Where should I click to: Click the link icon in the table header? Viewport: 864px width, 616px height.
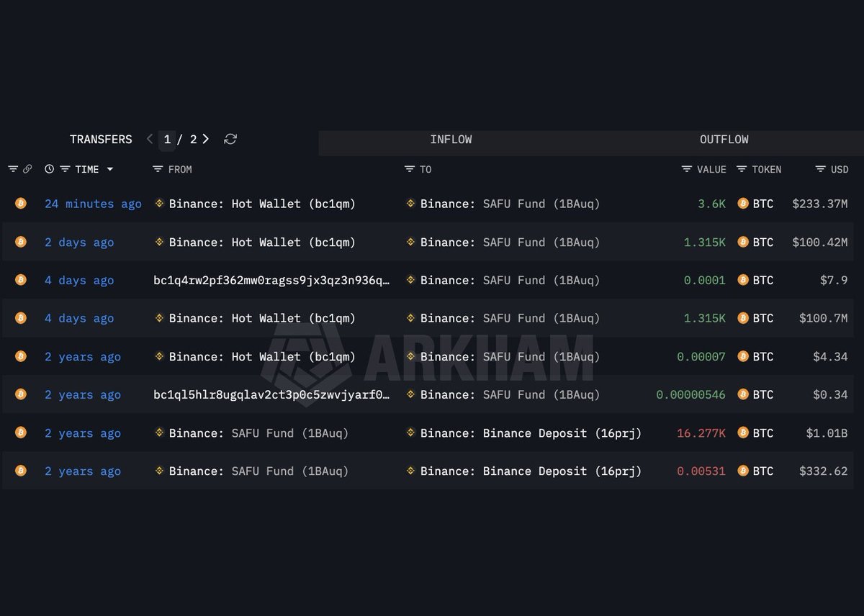click(27, 168)
